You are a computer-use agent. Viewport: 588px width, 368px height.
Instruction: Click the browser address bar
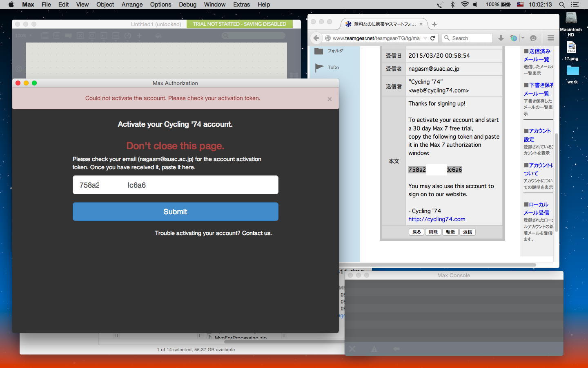pos(376,38)
